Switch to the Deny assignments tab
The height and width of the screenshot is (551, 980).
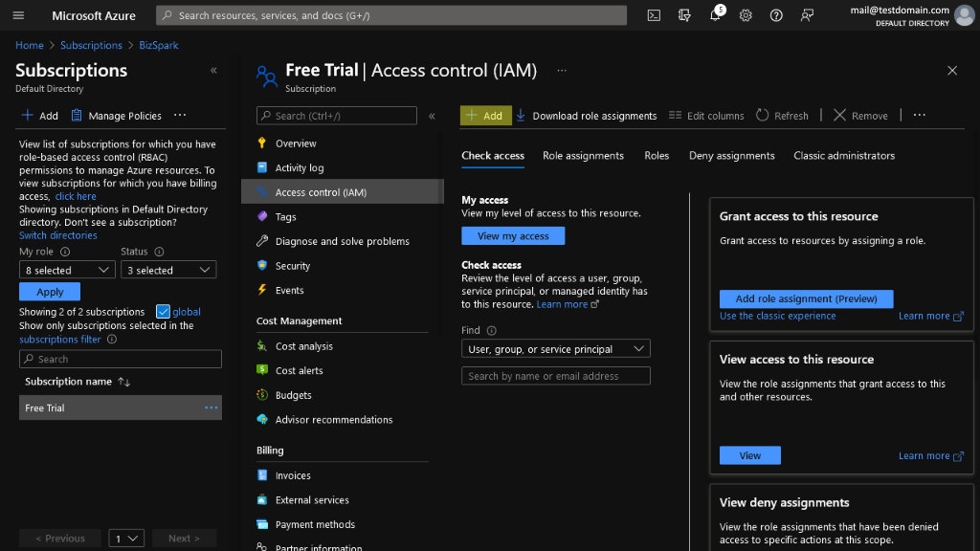tap(732, 156)
